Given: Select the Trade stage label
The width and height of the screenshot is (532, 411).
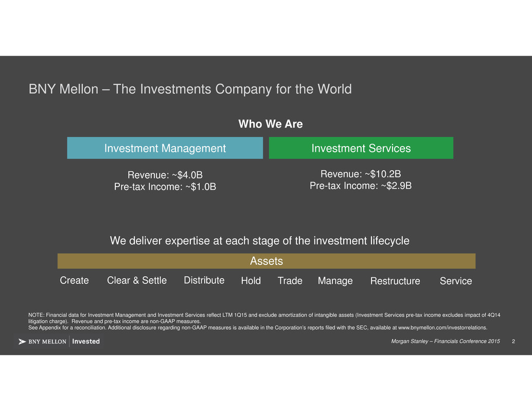Looking at the screenshot, I should pyautogui.click(x=290, y=281).
